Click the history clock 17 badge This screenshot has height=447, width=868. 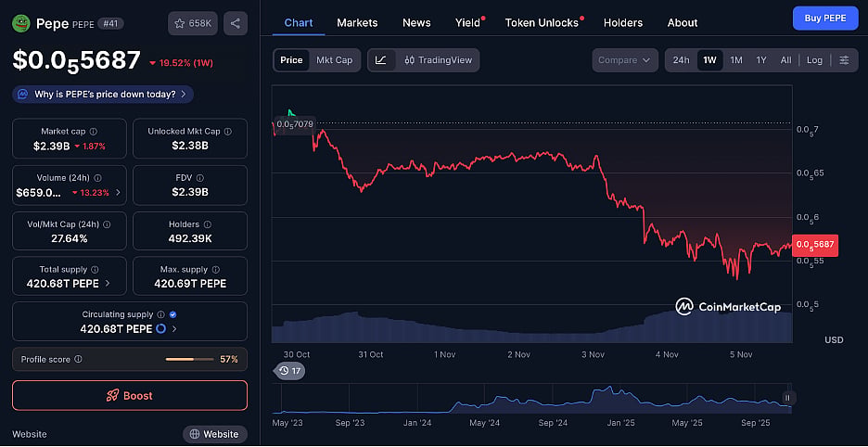coord(289,371)
